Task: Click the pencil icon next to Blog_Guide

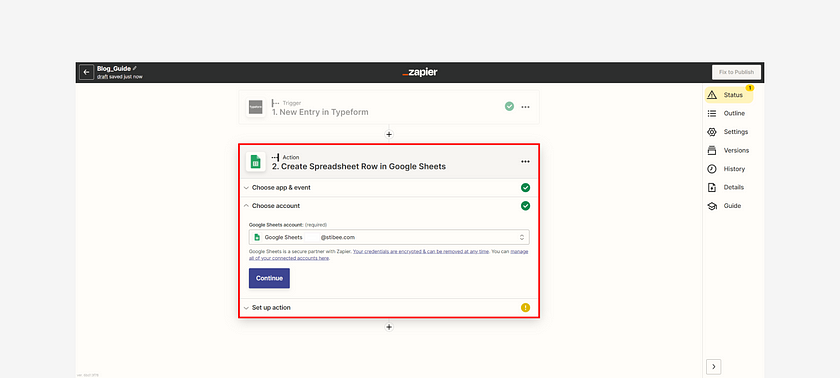Action: (135, 69)
